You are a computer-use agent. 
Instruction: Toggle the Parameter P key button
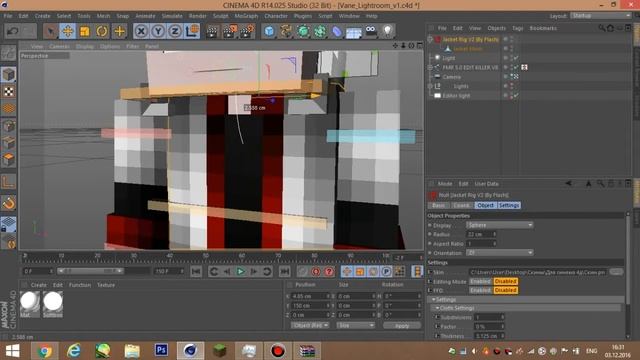coord(386,271)
